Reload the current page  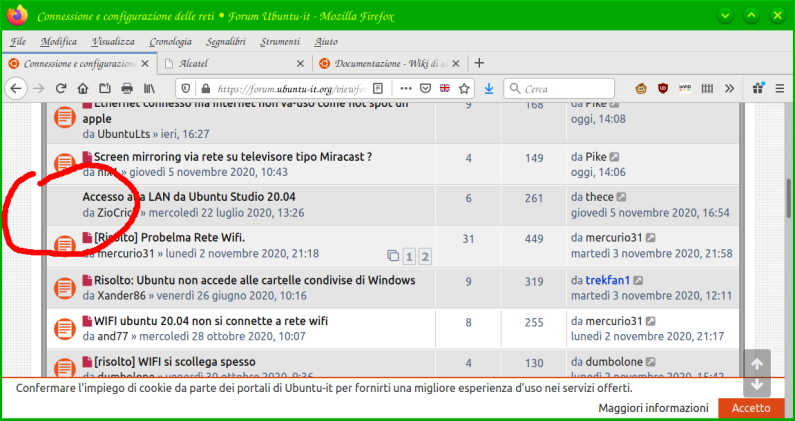tap(61, 89)
